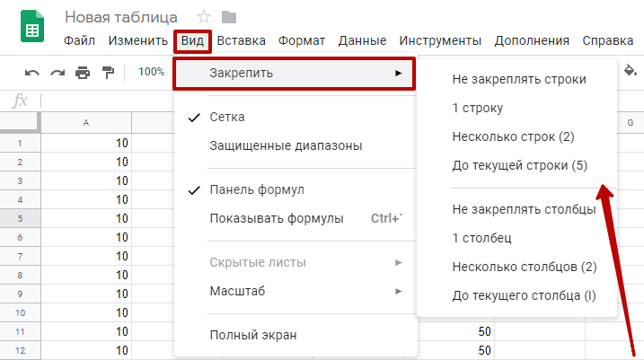Click the undo arrow icon
The height and width of the screenshot is (360, 644).
(32, 73)
